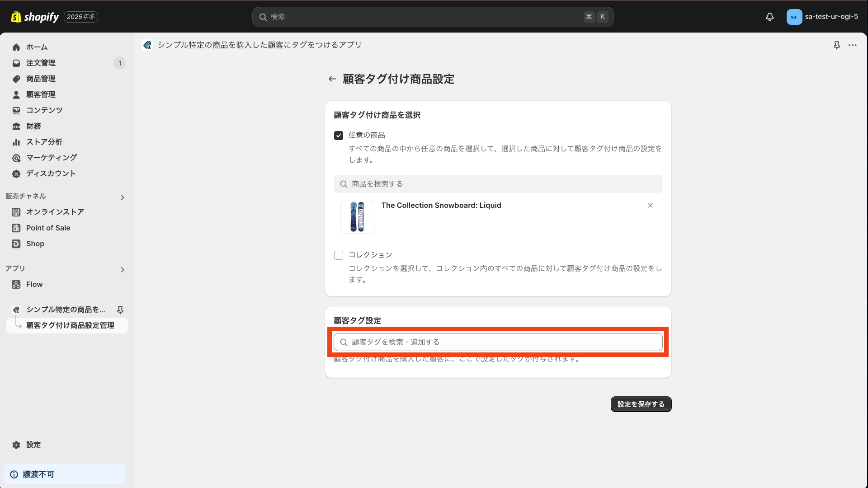
Task: Open 顧客管理 from the sidebar
Action: 41,94
